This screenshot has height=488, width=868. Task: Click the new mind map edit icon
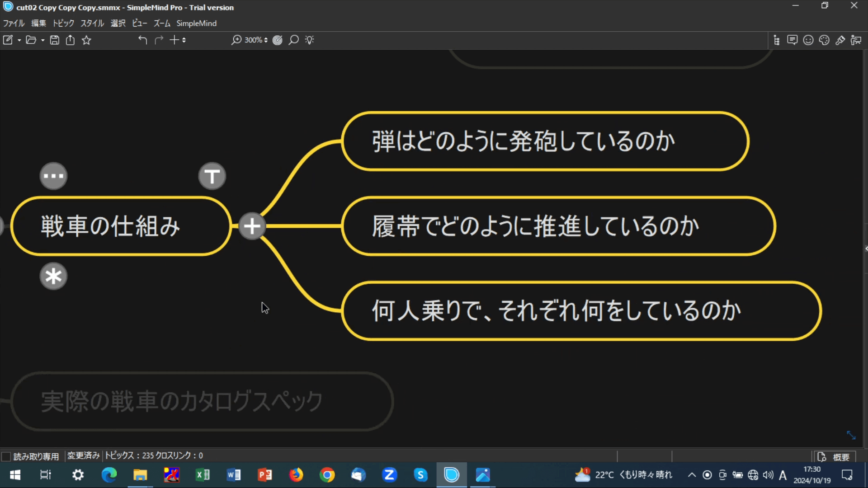point(8,40)
